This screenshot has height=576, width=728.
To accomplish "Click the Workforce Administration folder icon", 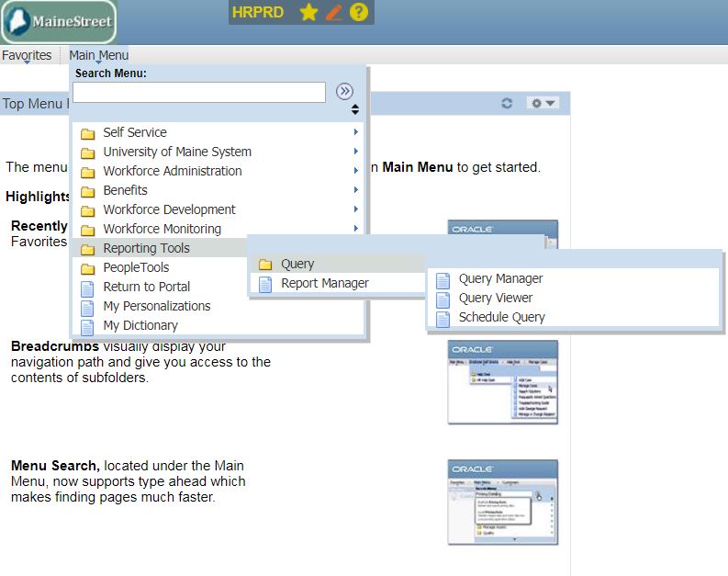I will coord(88,173).
